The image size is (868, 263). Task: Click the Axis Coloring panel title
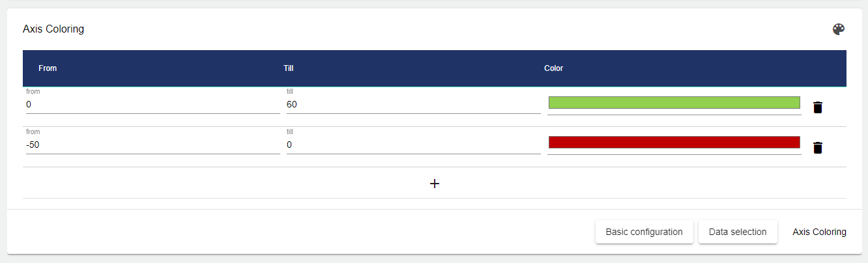(53, 29)
